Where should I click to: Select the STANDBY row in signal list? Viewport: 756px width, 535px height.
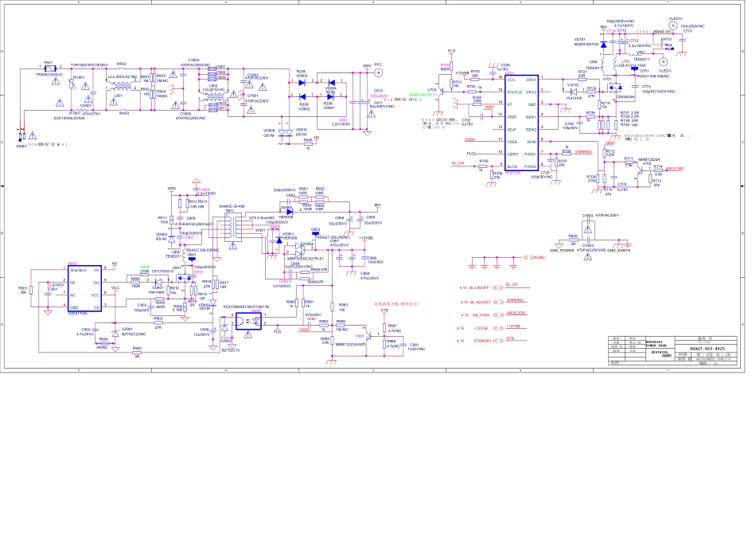click(481, 340)
